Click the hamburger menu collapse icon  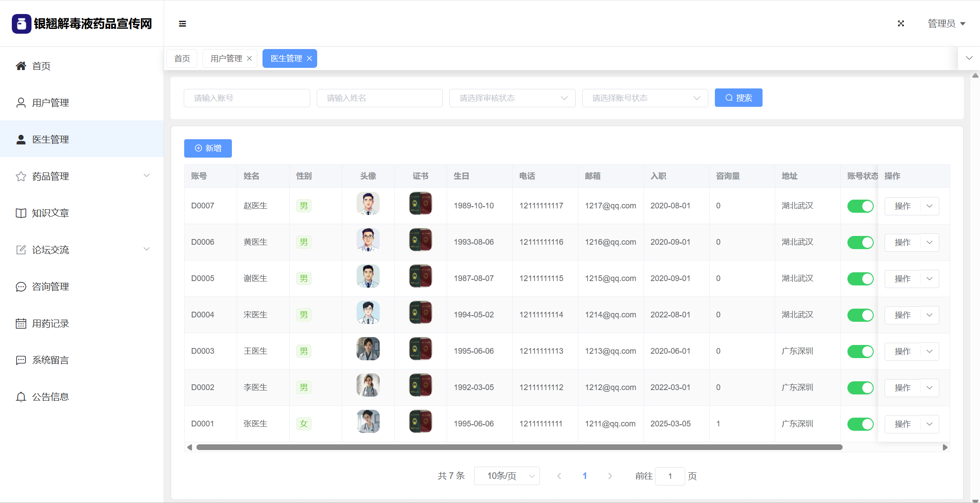[182, 24]
